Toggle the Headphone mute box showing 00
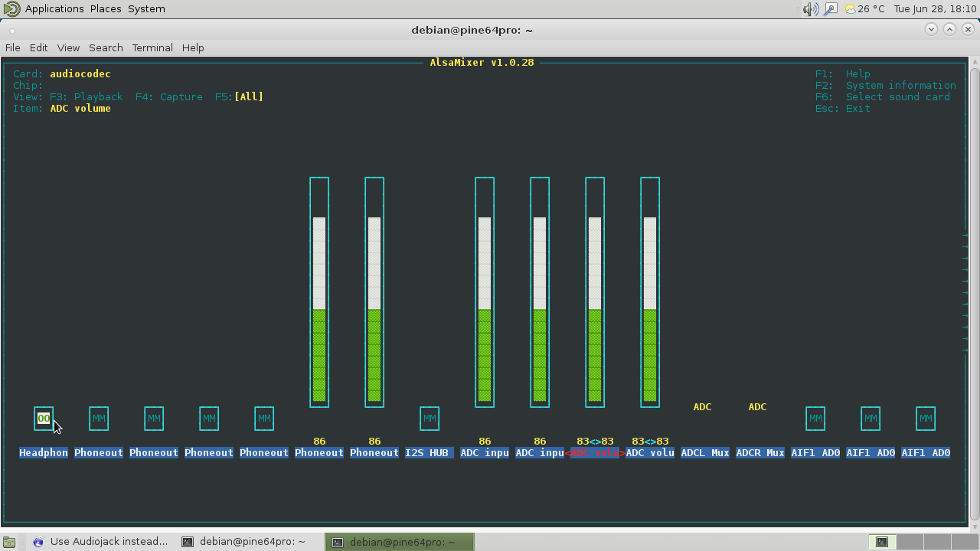Screen dimensions: 980x551 (44, 419)
